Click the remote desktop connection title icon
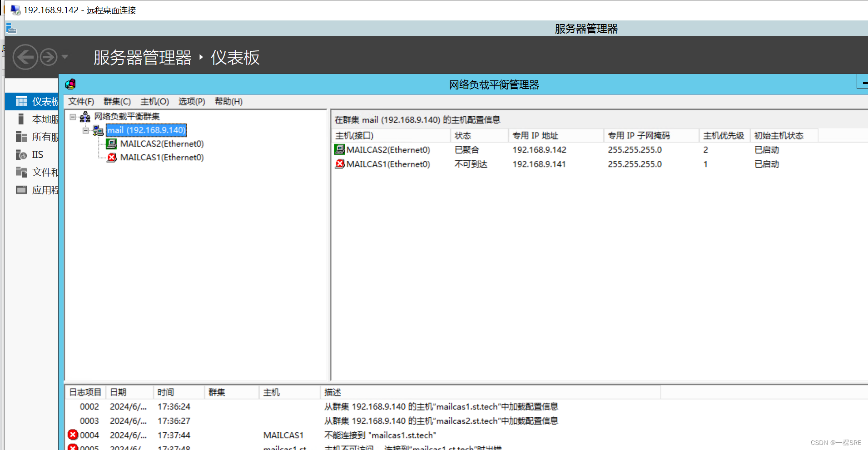Viewport: 868px width, 450px height. [15, 10]
